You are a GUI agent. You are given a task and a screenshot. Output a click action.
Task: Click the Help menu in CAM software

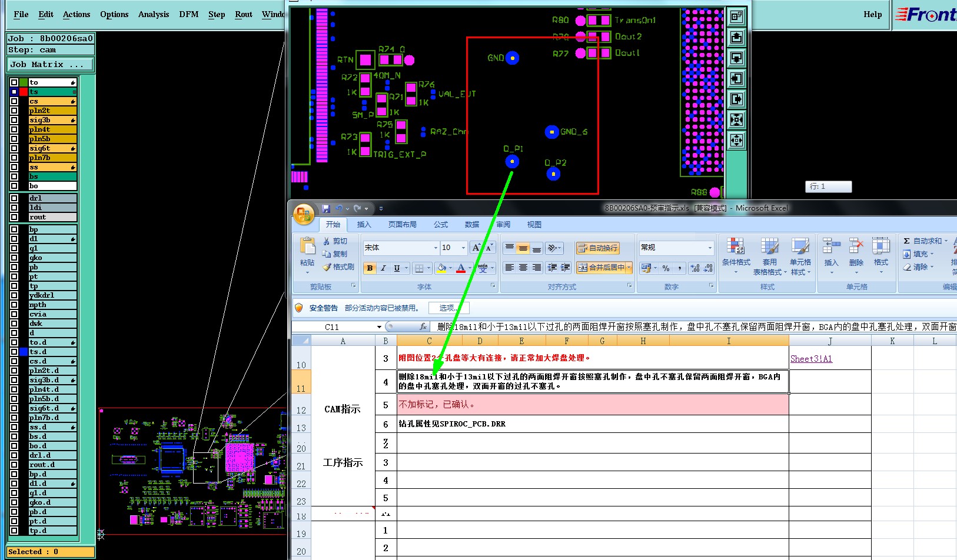tap(873, 14)
